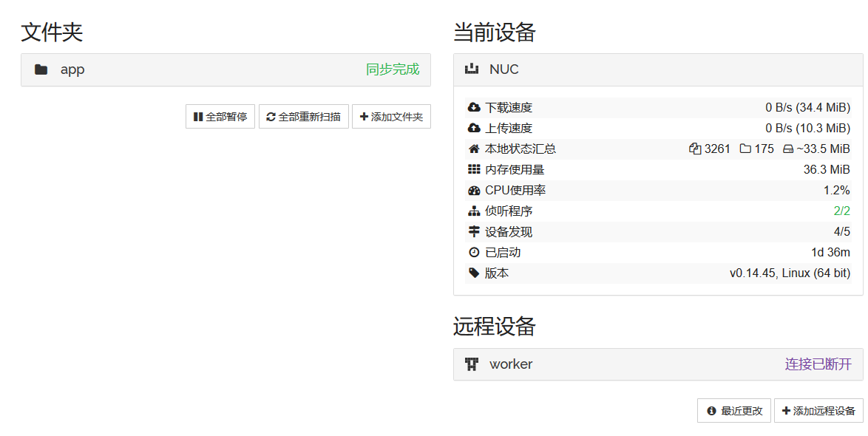This screenshot has height=436, width=868.
Task: Click 添加远程设备 add remote device button
Action: click(818, 411)
